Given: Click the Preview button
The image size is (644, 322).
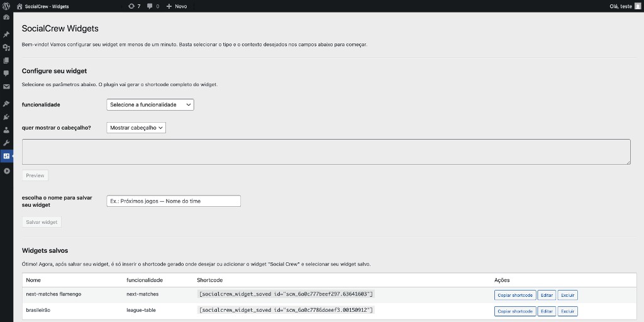Looking at the screenshot, I should point(35,175).
